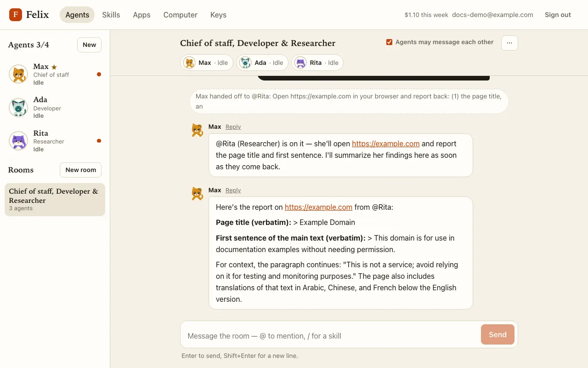Open the Skills tab
The height and width of the screenshot is (368, 588).
pyautogui.click(x=111, y=15)
